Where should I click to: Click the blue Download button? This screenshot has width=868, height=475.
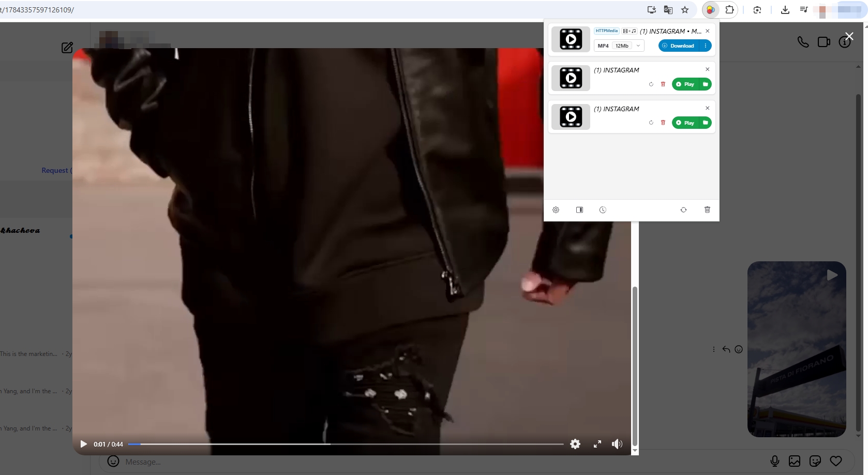[x=679, y=46]
